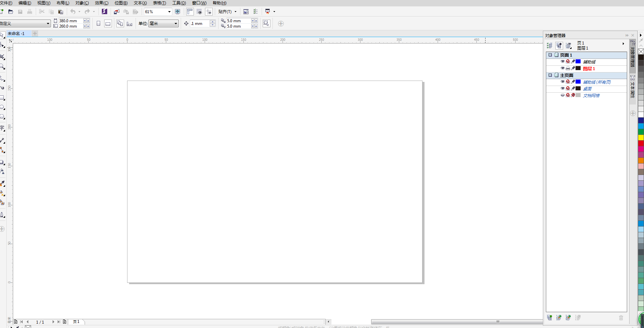Select the Text 字 tool
The width and height of the screenshot is (644, 328).
point(3,128)
